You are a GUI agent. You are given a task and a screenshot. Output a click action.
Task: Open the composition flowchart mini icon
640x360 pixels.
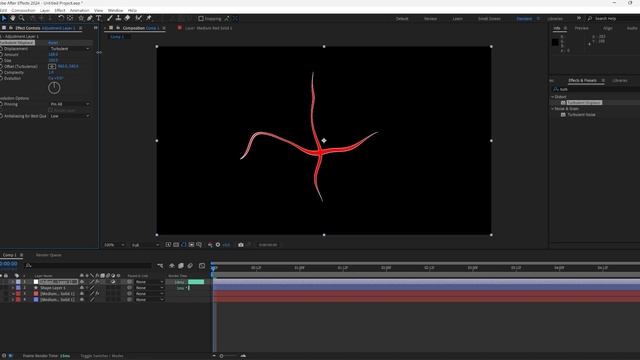160,266
